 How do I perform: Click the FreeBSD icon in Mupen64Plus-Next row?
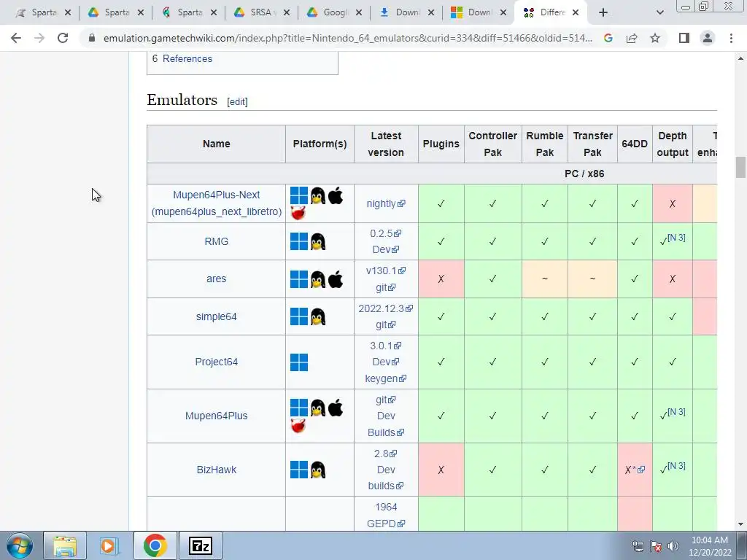tap(298, 214)
